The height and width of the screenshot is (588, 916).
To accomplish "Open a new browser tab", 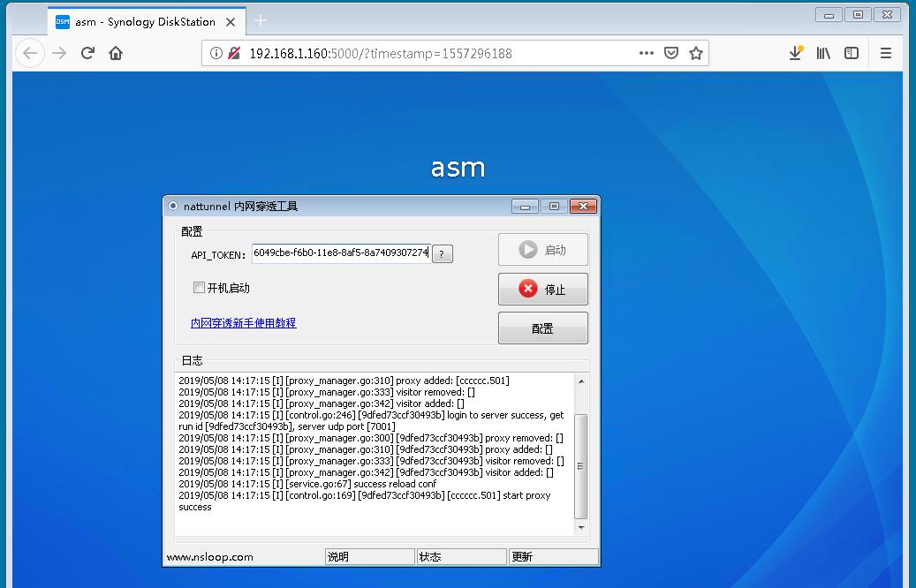I will point(261,20).
